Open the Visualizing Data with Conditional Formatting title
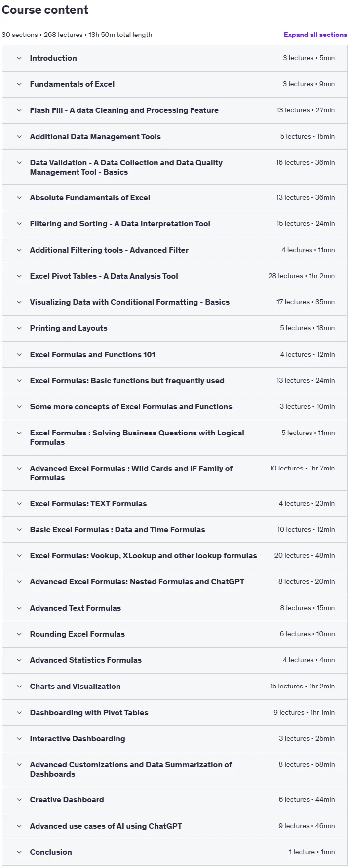Image resolution: width=350 pixels, height=868 pixels. (129, 302)
